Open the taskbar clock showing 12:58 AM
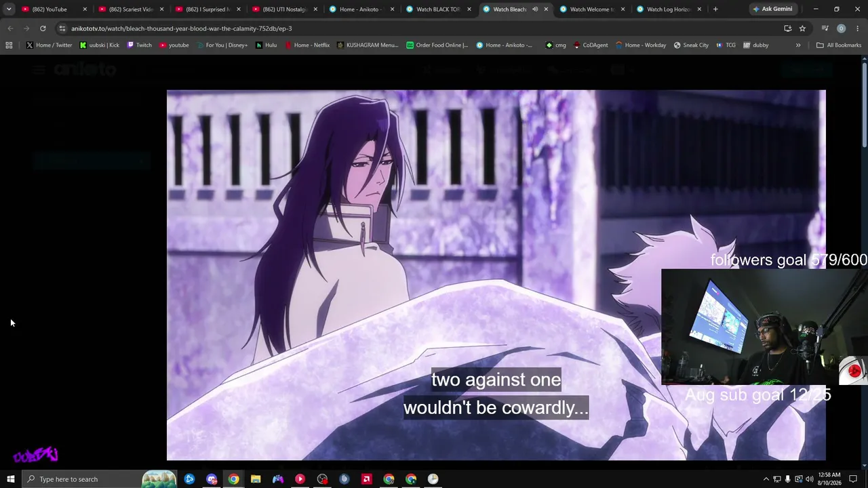This screenshot has height=488, width=868. (829, 479)
